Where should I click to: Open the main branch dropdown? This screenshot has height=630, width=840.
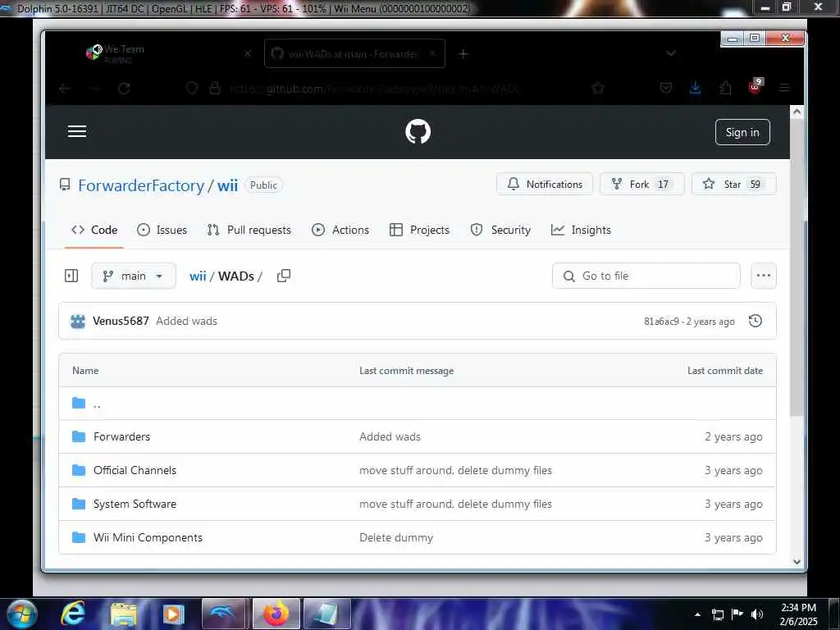(x=134, y=276)
